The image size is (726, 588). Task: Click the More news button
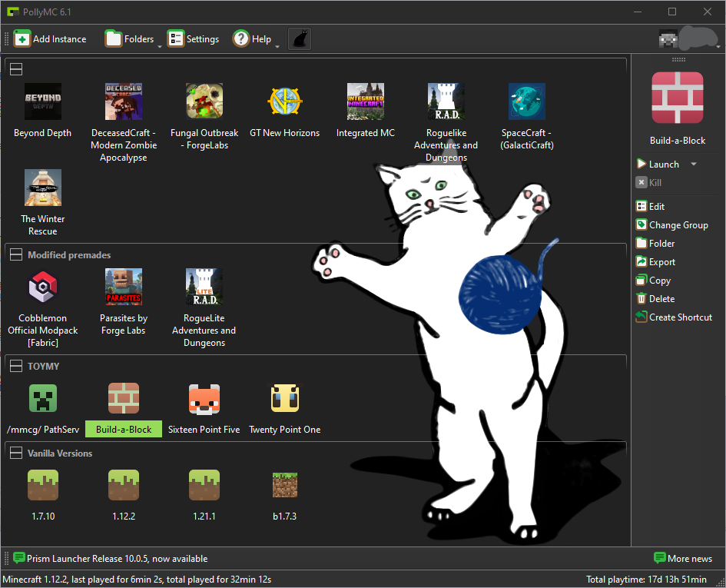pyautogui.click(x=683, y=558)
